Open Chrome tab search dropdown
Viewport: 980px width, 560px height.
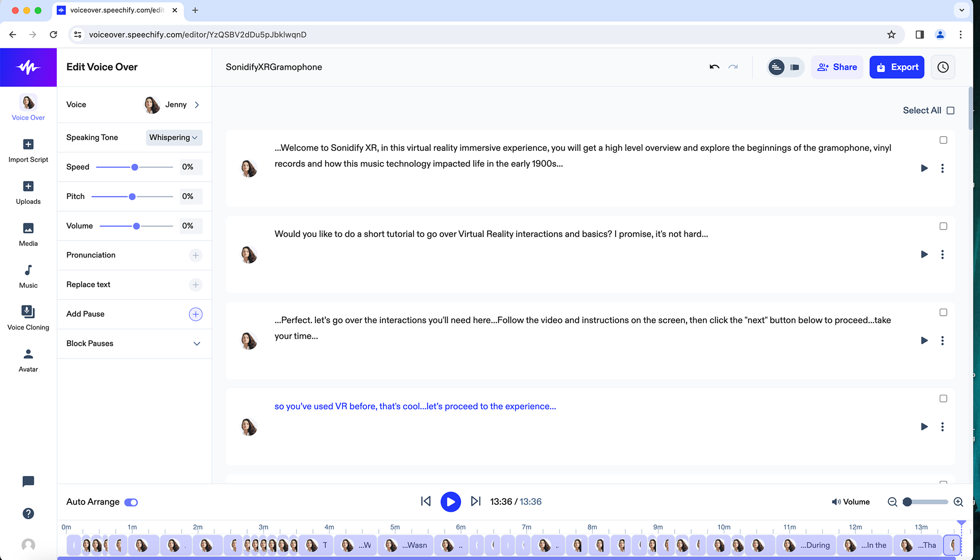[x=962, y=10]
